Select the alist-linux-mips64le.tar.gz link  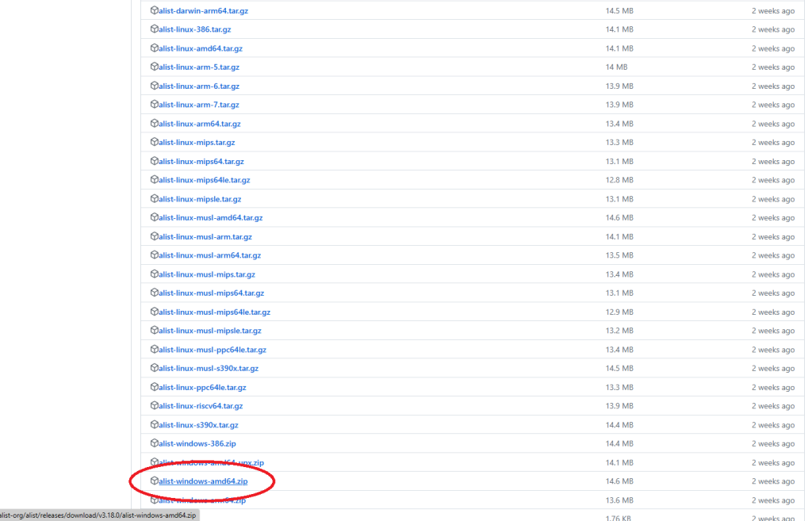204,180
